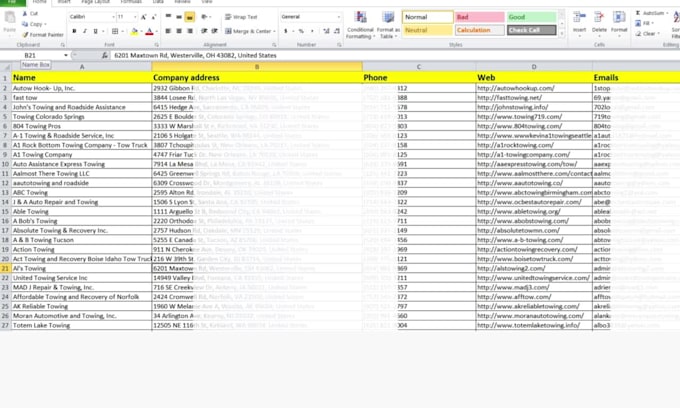The width and height of the screenshot is (680, 408).
Task: Open the General number format dropdown
Action: point(339,17)
